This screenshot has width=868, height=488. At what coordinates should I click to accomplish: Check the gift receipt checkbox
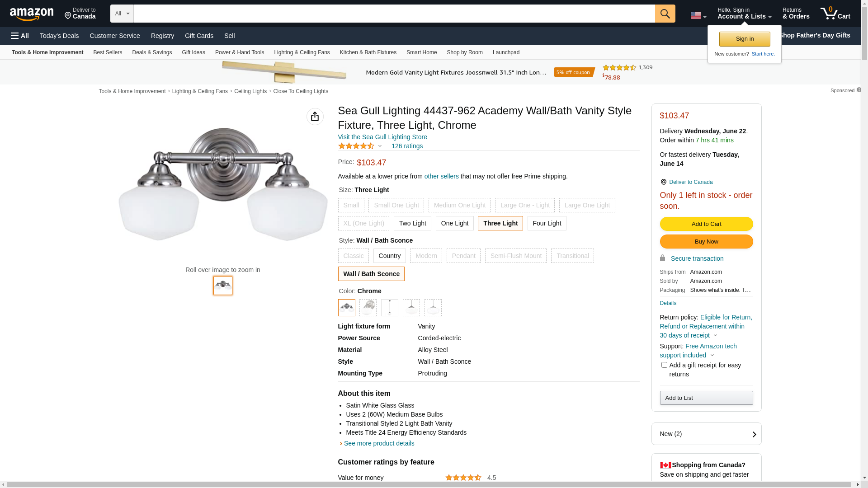point(664,365)
